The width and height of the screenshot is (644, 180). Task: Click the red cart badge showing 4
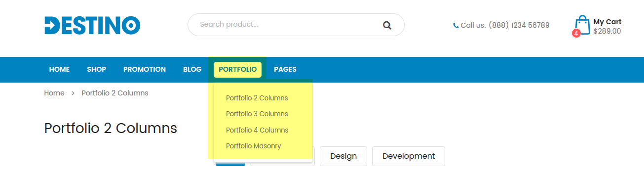(576, 33)
